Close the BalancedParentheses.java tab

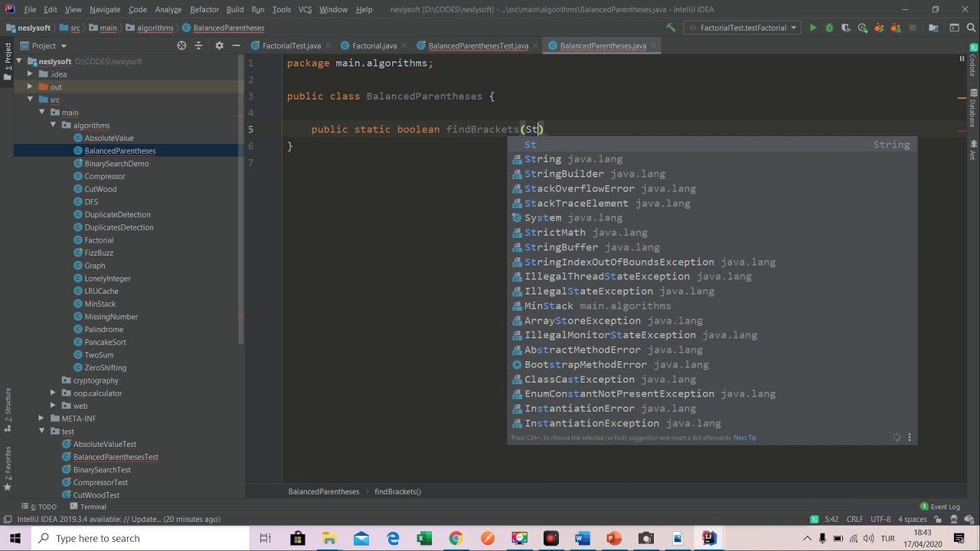point(653,45)
